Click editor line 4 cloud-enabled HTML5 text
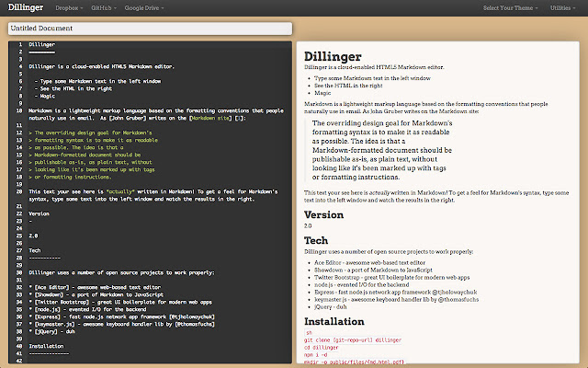 click(x=101, y=66)
